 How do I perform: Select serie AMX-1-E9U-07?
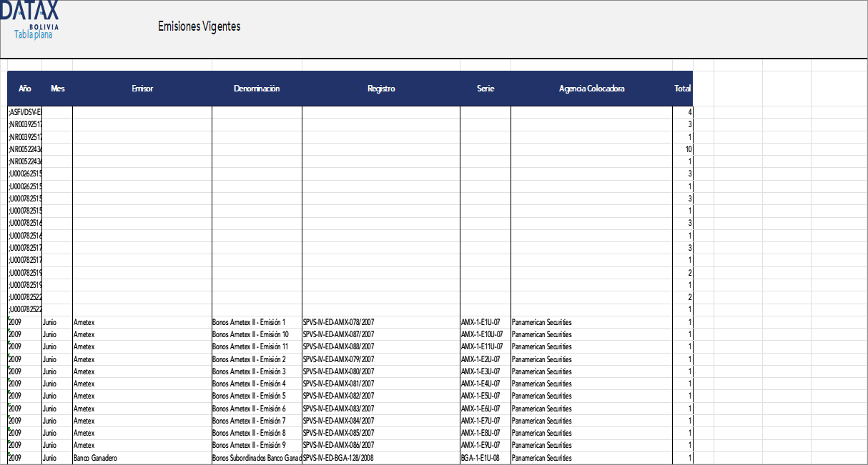click(x=485, y=445)
